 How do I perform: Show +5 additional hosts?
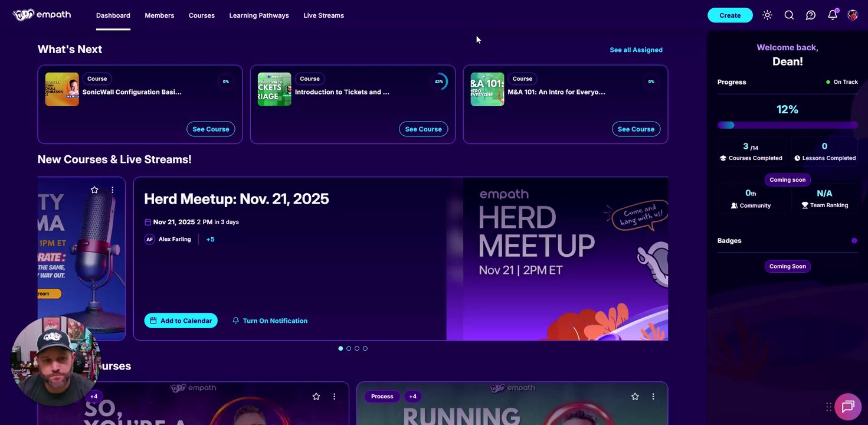210,239
